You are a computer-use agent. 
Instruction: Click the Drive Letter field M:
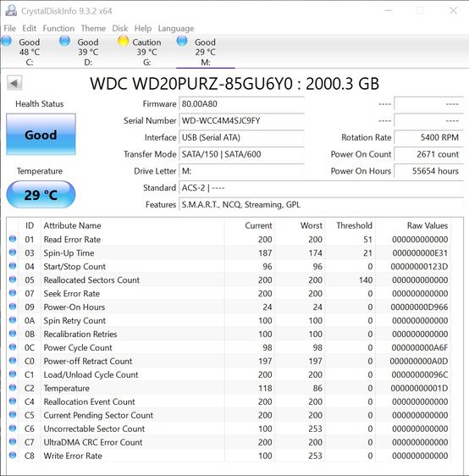click(x=242, y=171)
